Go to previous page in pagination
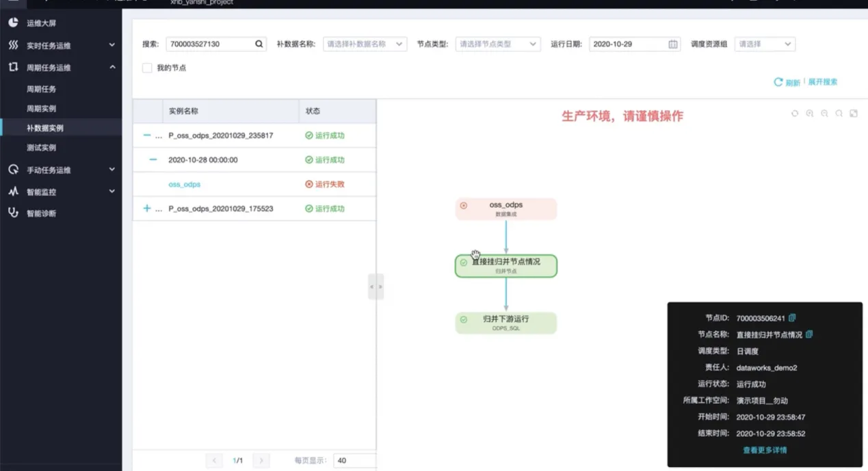 214,461
